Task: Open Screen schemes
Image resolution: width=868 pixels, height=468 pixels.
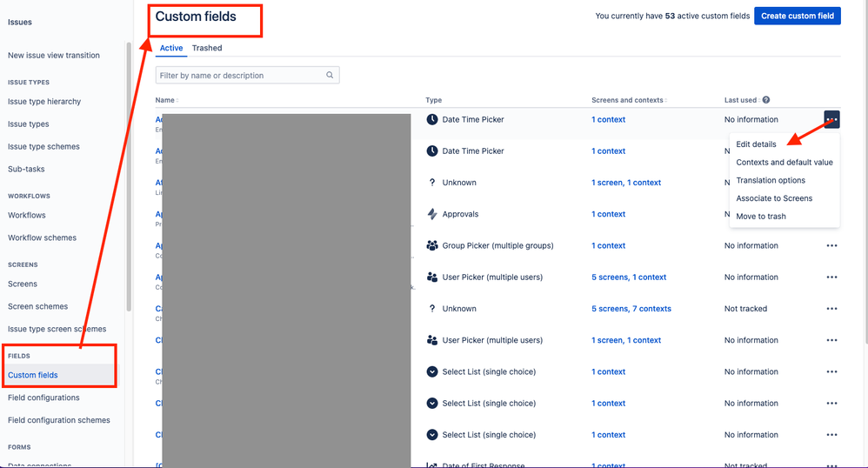Action: click(x=37, y=307)
